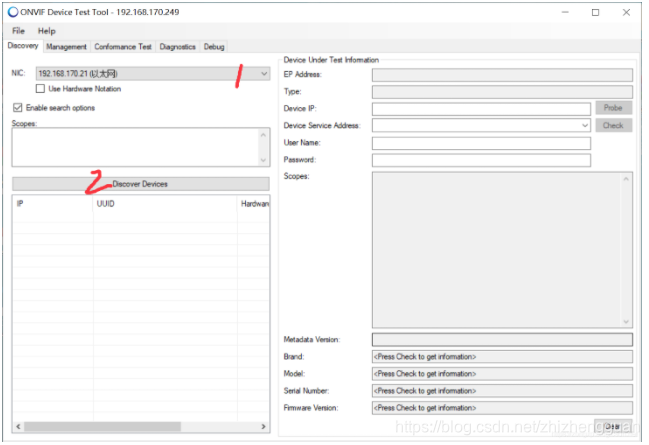Enable Use Hardware Notation checkbox
Screen dimensions: 649x445
tap(40, 89)
